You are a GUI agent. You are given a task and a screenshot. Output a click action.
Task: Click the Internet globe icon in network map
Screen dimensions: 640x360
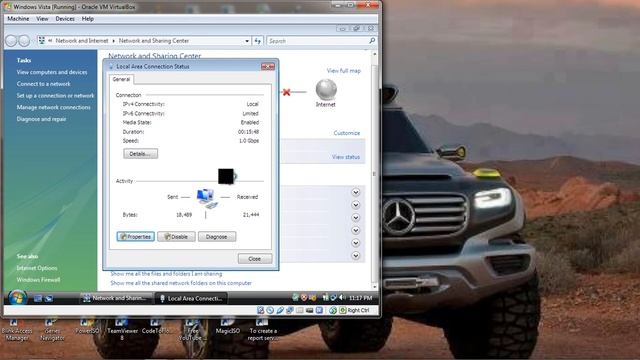pyautogui.click(x=326, y=90)
